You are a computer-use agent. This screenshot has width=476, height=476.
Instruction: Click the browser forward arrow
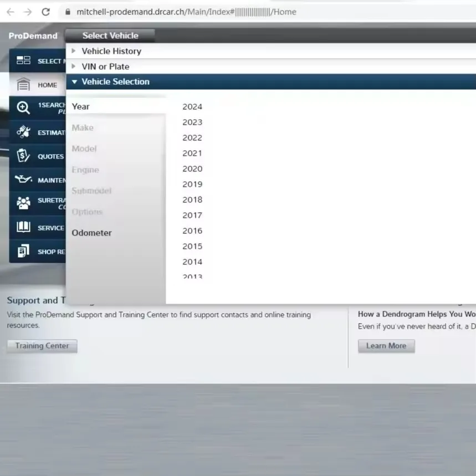(x=28, y=12)
